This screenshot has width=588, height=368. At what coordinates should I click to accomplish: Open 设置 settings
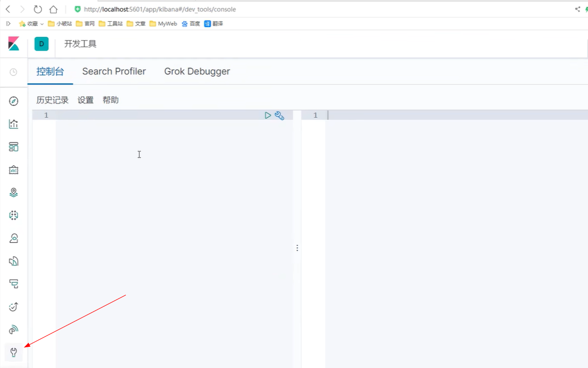click(86, 100)
